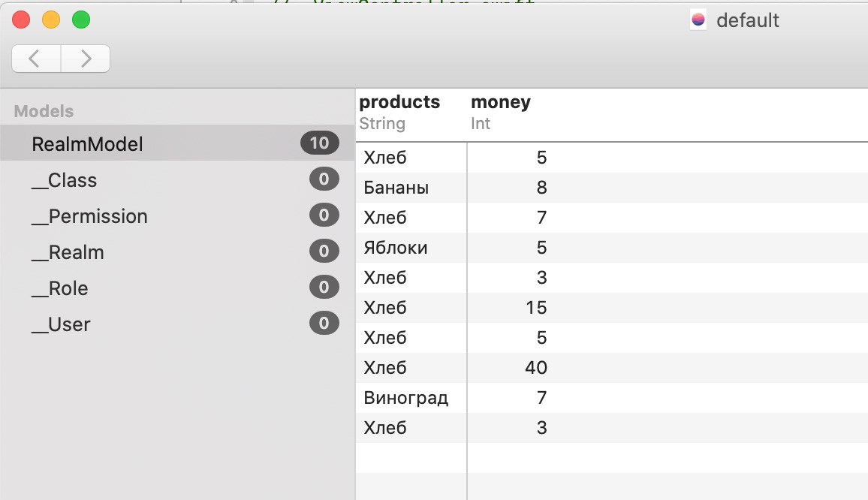Image resolution: width=868 pixels, height=500 pixels.
Task: Select the RealmModel model in sidebar
Action: click(87, 144)
